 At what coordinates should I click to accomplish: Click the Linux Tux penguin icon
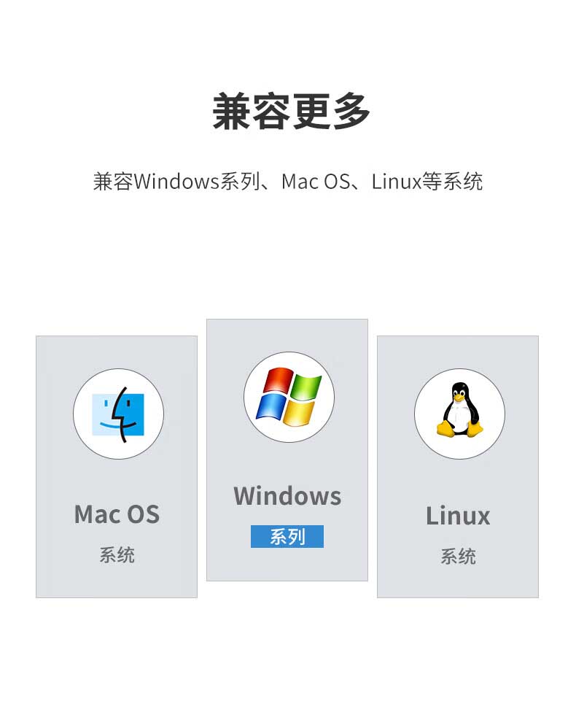(459, 409)
